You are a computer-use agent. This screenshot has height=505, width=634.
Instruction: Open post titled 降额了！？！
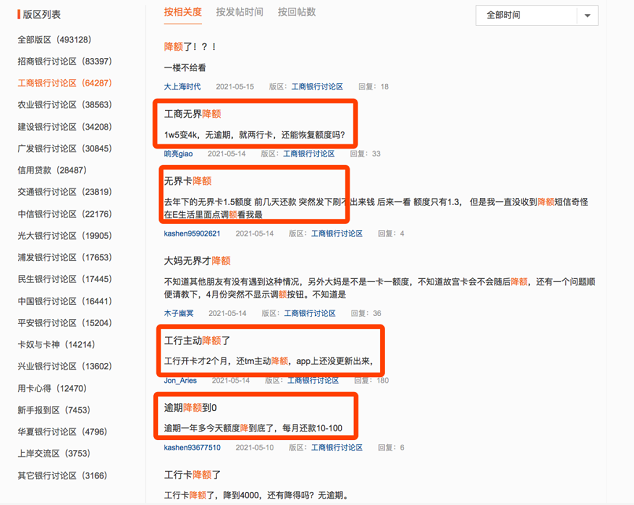tap(190, 47)
